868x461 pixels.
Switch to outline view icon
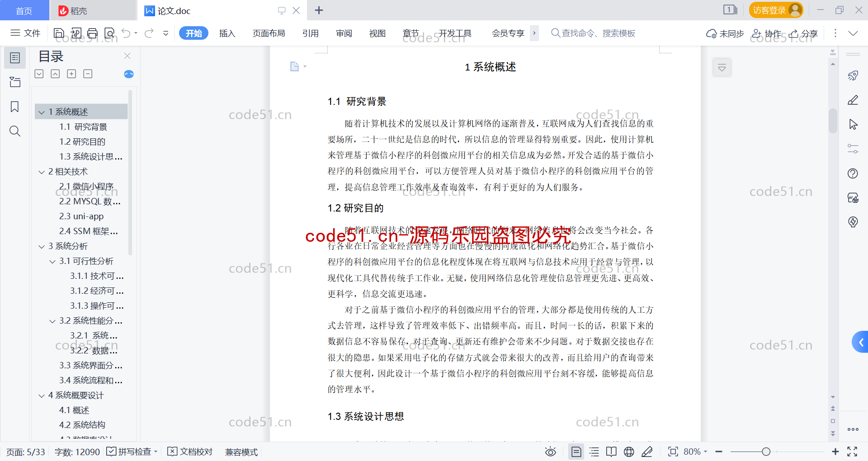(594, 452)
